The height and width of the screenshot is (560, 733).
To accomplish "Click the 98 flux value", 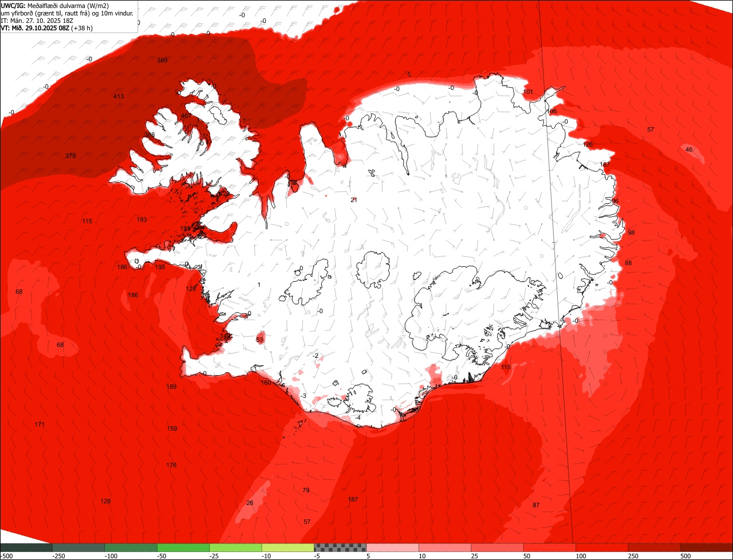I will [631, 232].
